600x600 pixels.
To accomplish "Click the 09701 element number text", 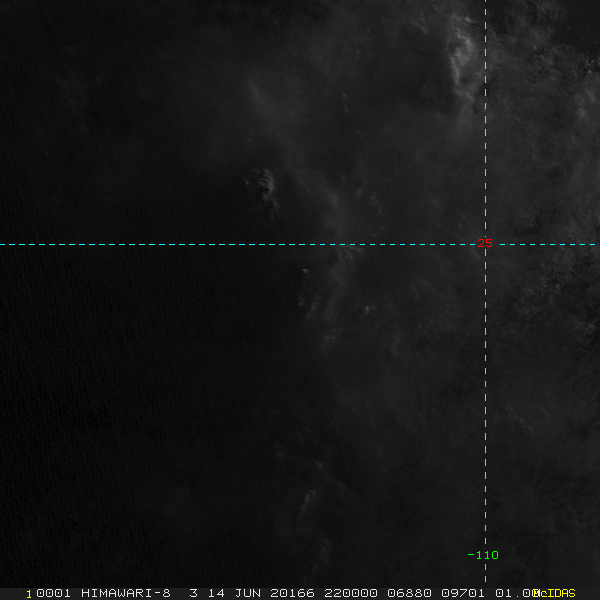I will click(x=463, y=593).
